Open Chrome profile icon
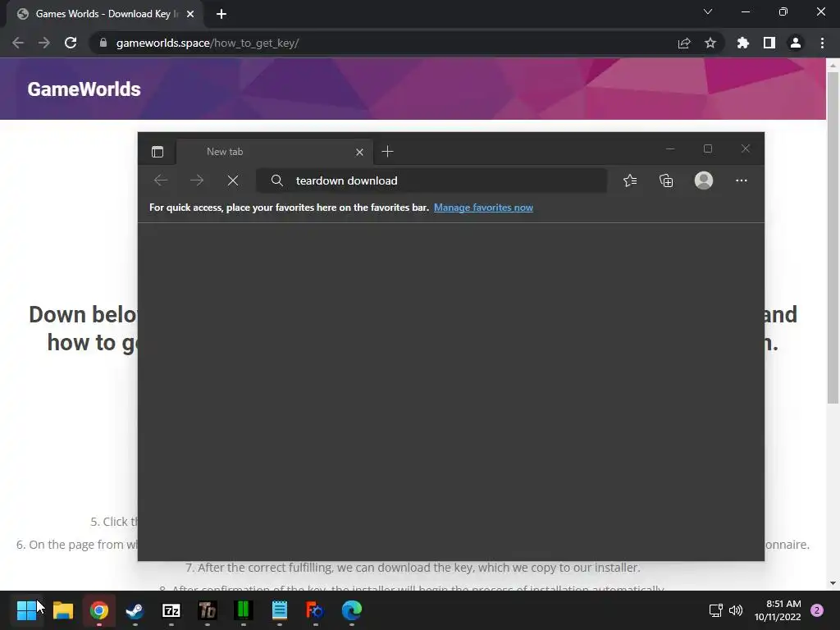Screen dimensions: 840x630 [x=796, y=43]
